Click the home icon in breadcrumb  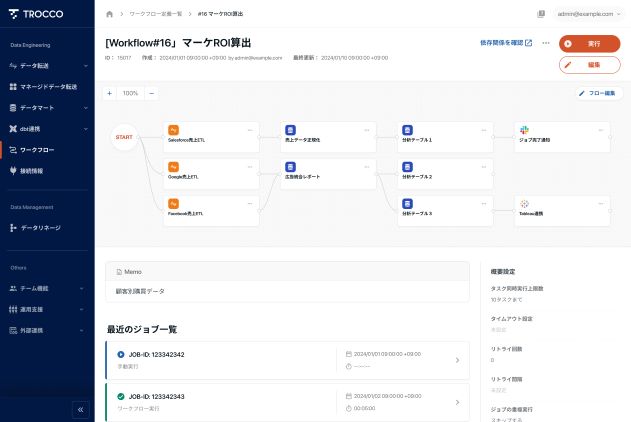(x=109, y=14)
